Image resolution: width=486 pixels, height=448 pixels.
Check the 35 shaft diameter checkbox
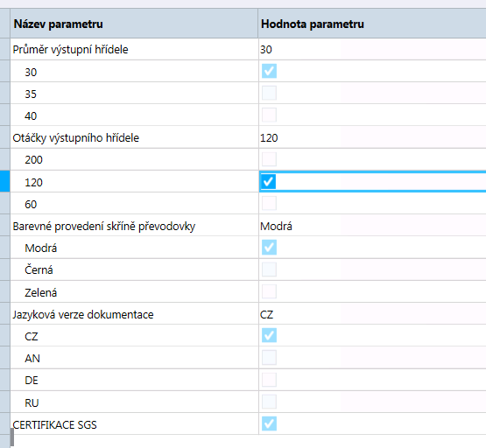[x=269, y=94]
